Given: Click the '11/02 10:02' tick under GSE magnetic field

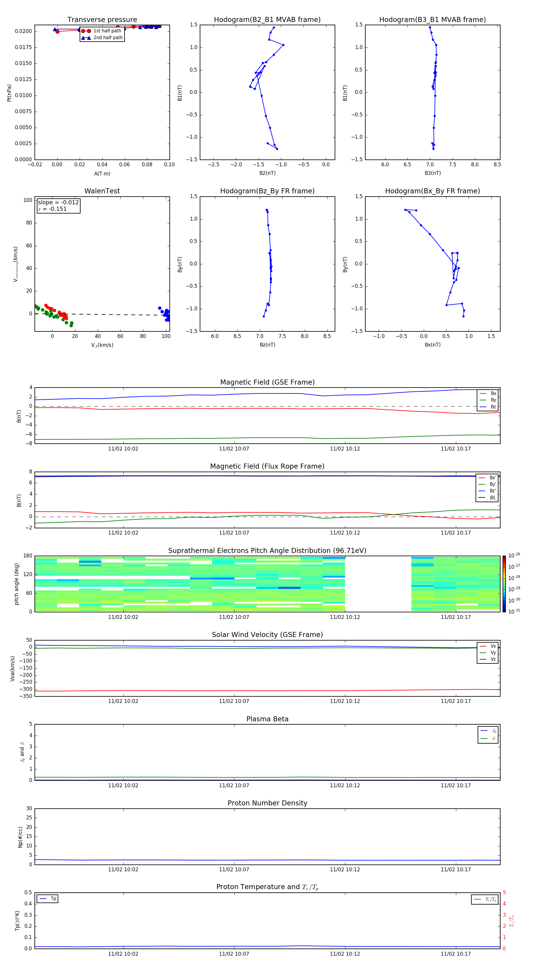Looking at the screenshot, I should click(x=123, y=449).
